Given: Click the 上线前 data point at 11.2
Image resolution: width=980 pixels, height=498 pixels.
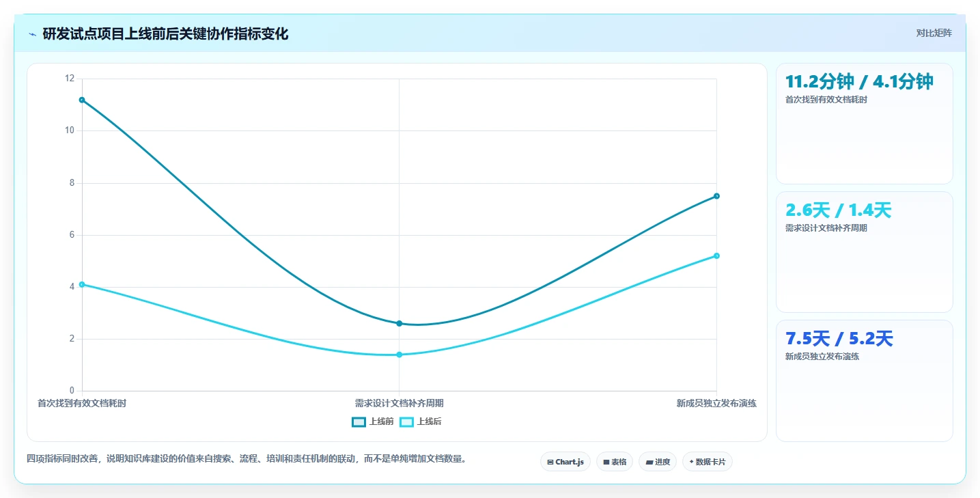Looking at the screenshot, I should [x=82, y=100].
